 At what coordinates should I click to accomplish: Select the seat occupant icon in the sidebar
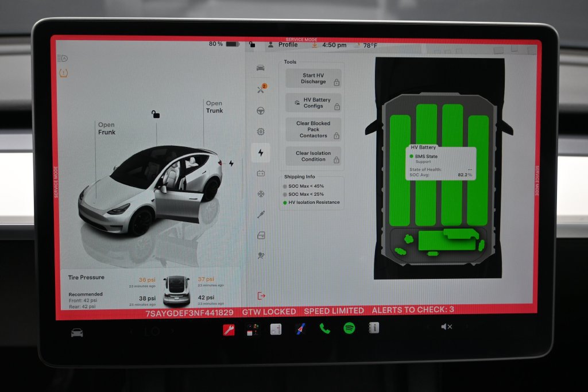[261, 255]
